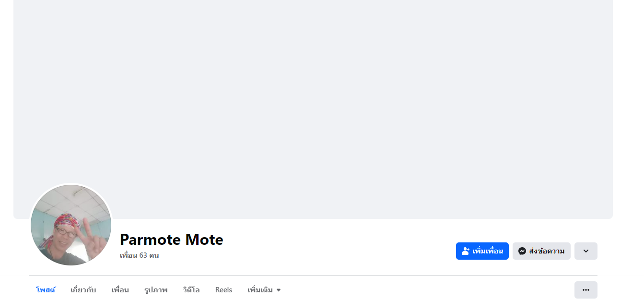The height and width of the screenshot is (300, 644).
Task: Show the วิดีโอ tab
Action: point(191,290)
